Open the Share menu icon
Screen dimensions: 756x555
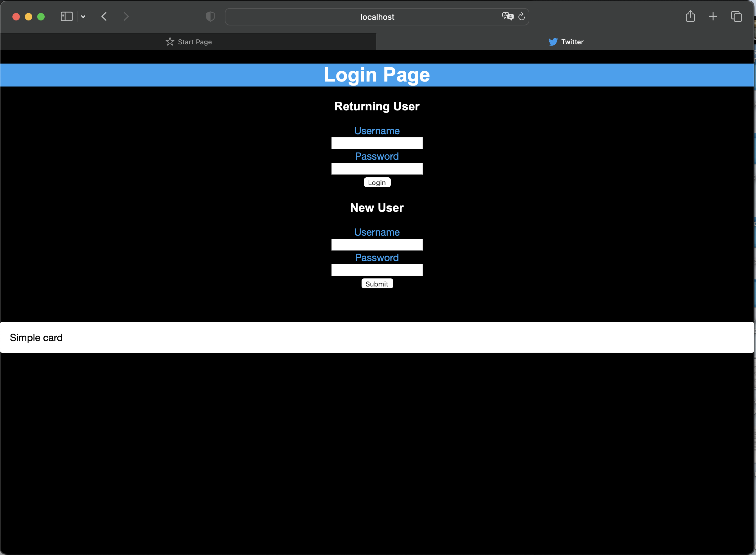(690, 16)
